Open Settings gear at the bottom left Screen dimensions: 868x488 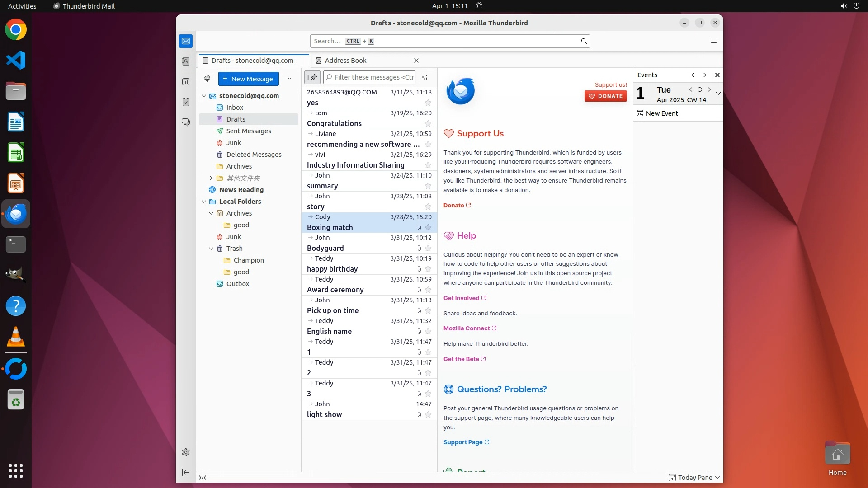[186, 452]
